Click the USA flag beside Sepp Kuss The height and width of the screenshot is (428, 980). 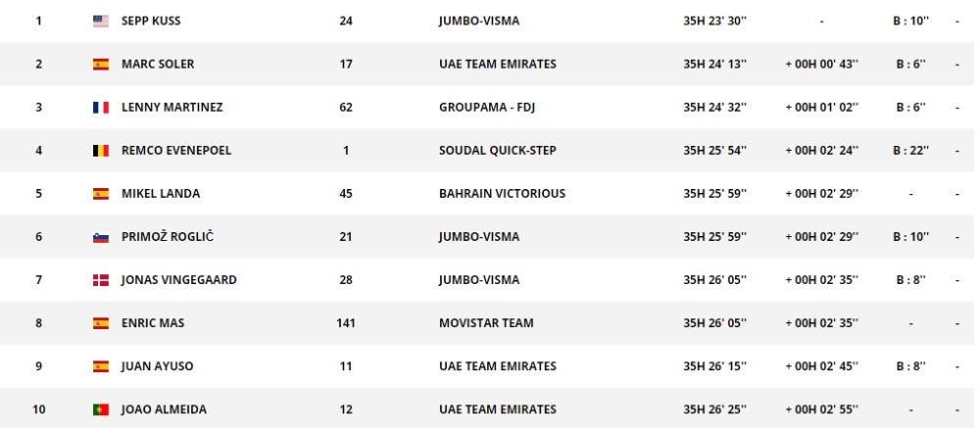(101, 22)
